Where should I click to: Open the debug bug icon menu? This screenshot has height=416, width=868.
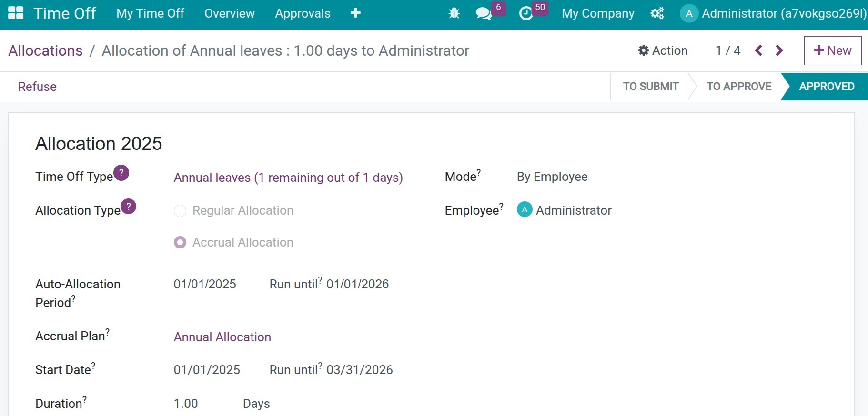[x=454, y=13]
